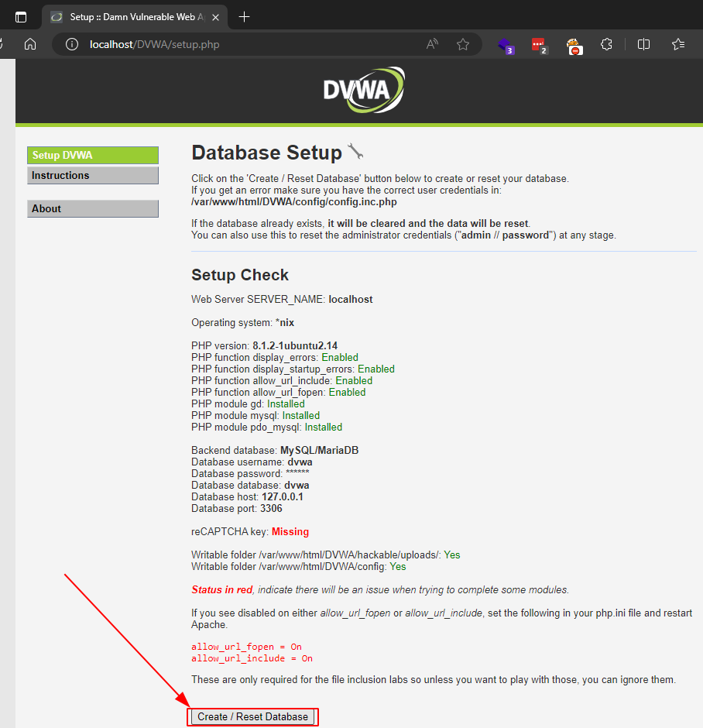Activate the Read aloud icon in toolbar
Image resolution: width=703 pixels, height=728 pixels.
coord(431,44)
